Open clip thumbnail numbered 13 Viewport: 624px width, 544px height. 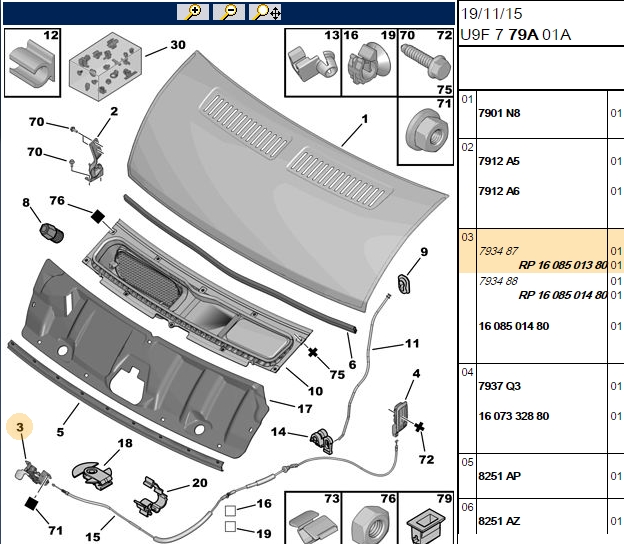pos(313,62)
